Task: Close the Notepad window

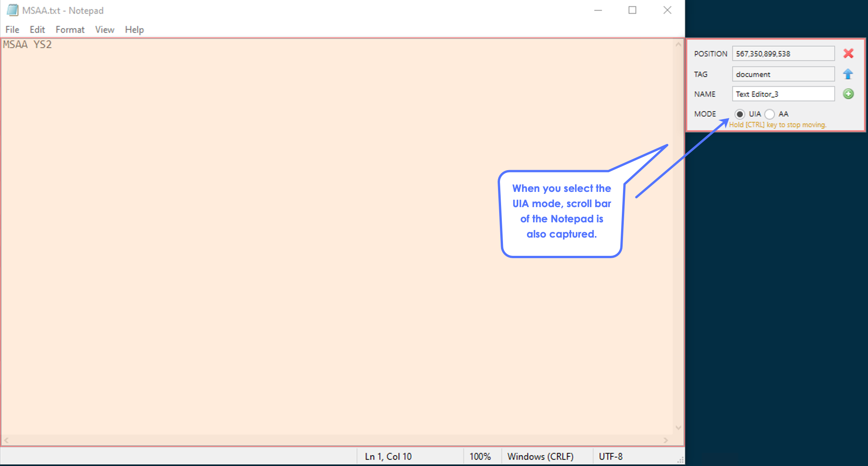Action: tap(667, 10)
